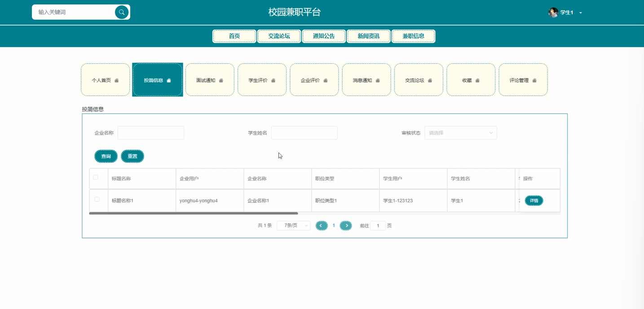The image size is (644, 309).
Task: Switch to the 评论管理 tab
Action: pos(523,80)
